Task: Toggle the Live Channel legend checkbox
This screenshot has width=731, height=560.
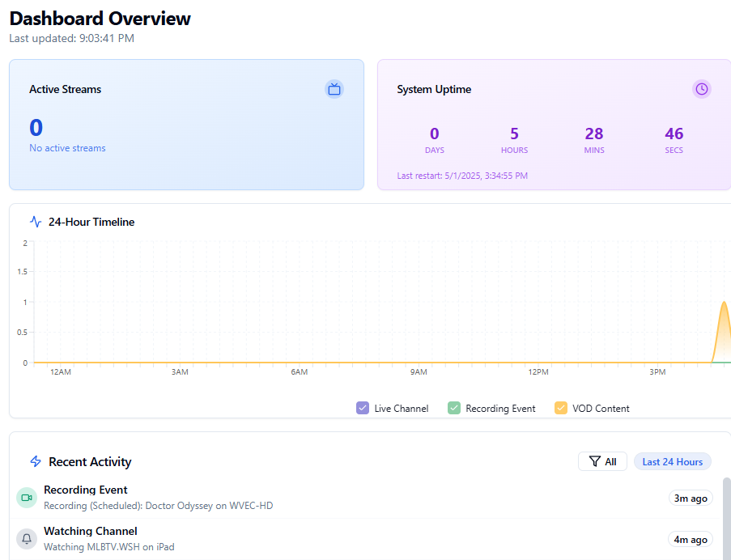Action: (363, 408)
